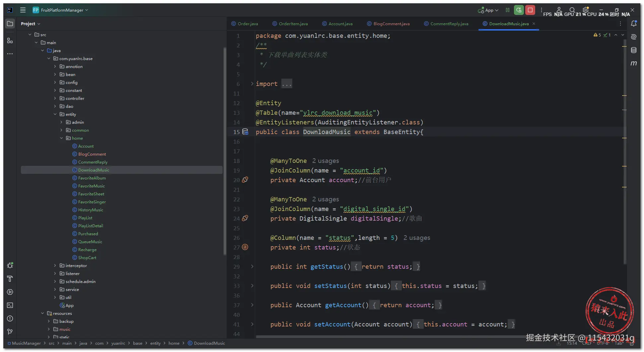Image resolution: width=644 pixels, height=352 pixels.
Task: Open more run actions menu
Action: pos(541,10)
